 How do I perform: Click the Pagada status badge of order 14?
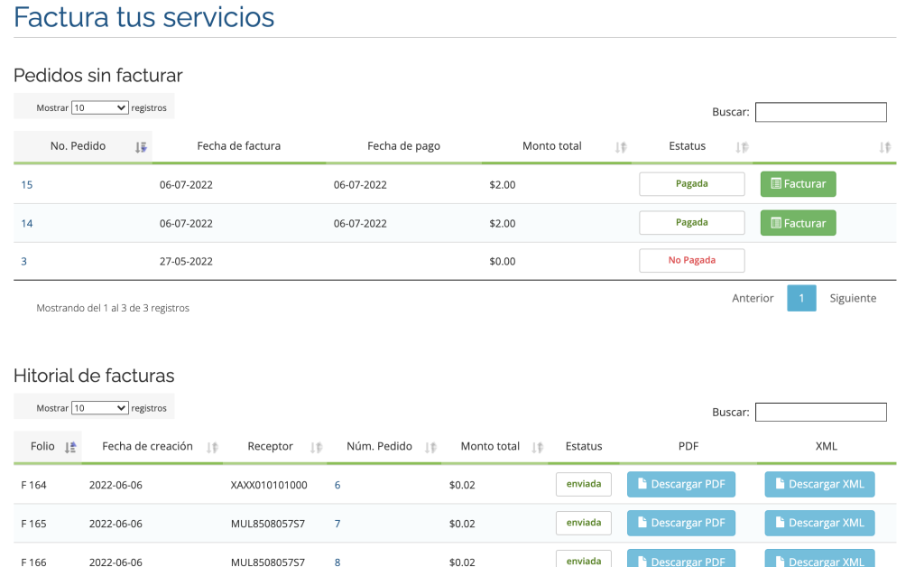pyautogui.click(x=692, y=223)
